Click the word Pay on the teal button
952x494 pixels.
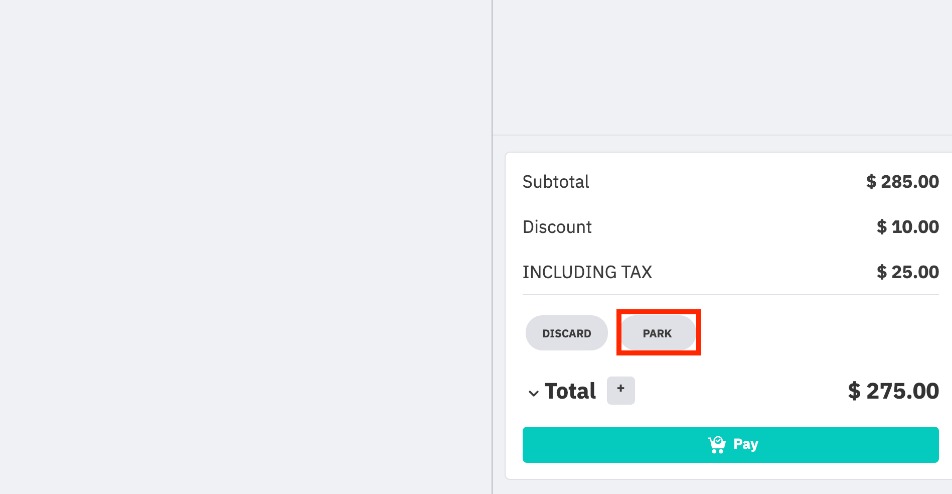[746, 444]
